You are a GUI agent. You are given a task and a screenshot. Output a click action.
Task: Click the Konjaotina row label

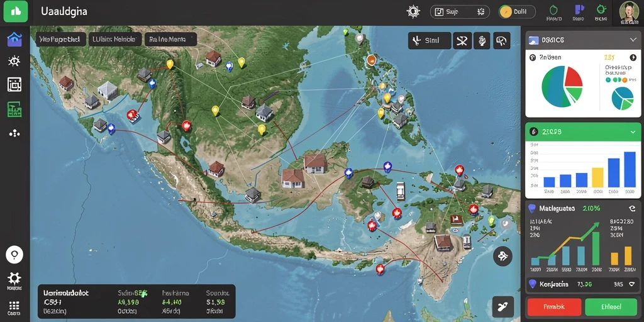(x=553, y=284)
